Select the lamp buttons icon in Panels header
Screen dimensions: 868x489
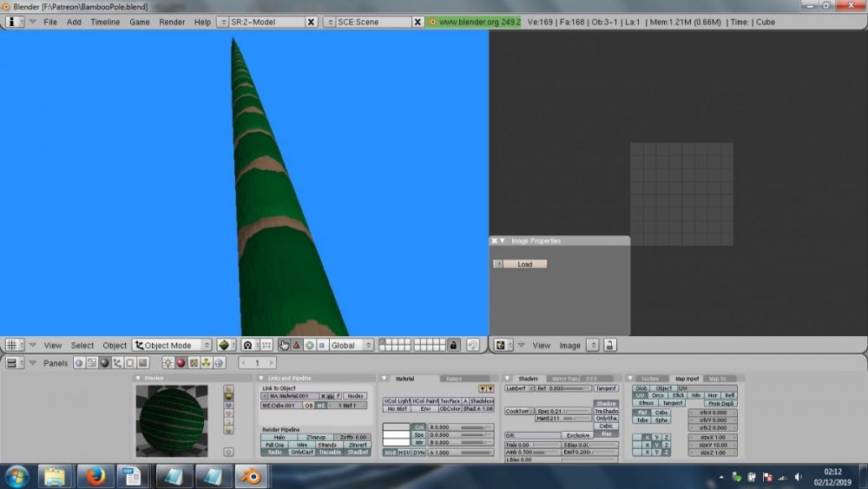coord(168,363)
